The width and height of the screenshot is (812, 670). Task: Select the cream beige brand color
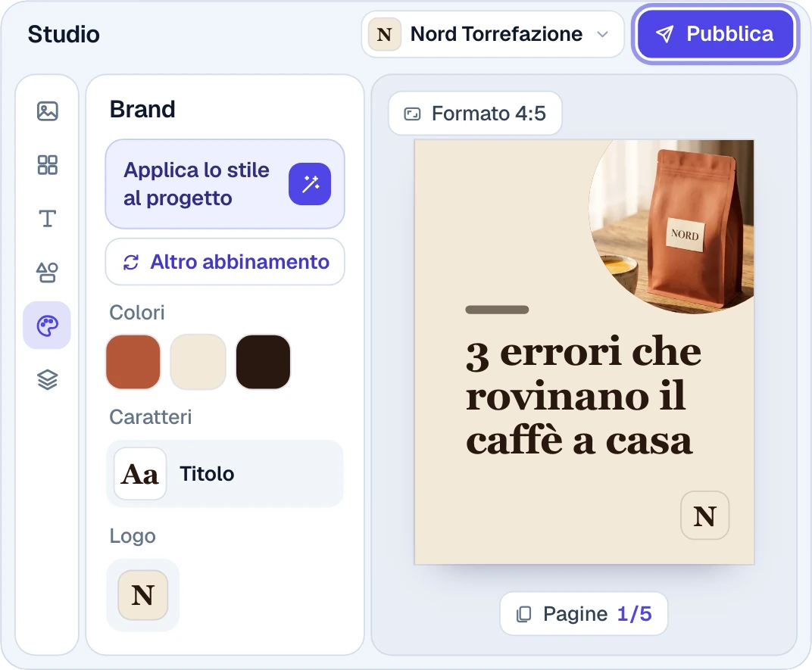(198, 362)
